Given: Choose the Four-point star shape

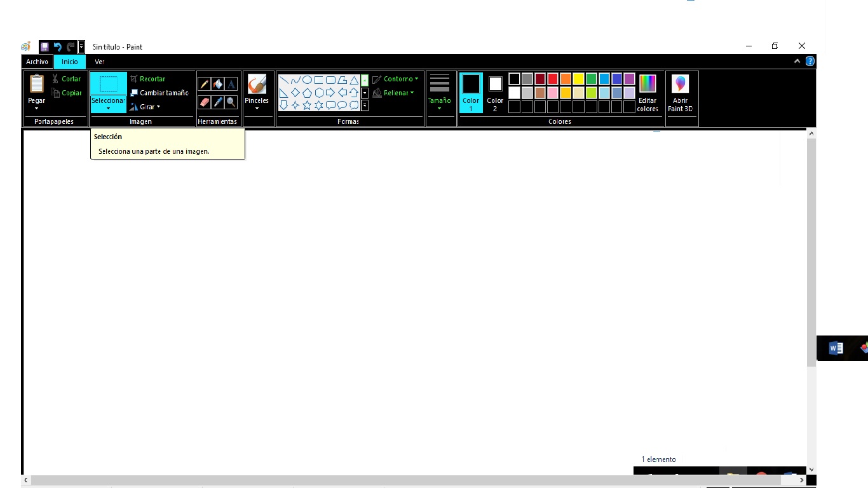Looking at the screenshot, I should pos(295,105).
